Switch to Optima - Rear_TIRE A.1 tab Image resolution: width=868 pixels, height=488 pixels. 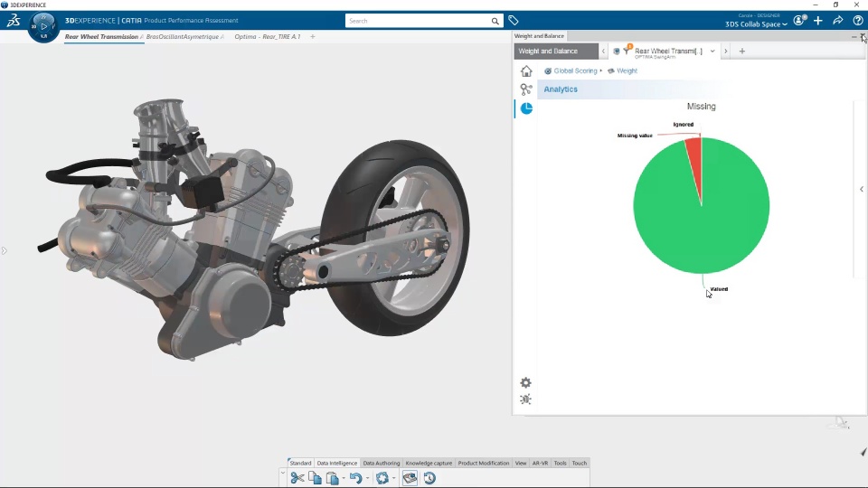[x=268, y=36]
